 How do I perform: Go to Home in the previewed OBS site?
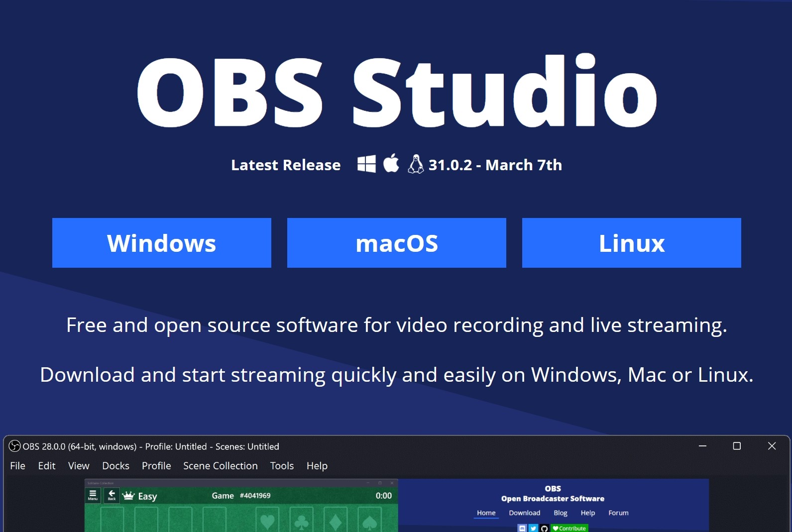(486, 513)
